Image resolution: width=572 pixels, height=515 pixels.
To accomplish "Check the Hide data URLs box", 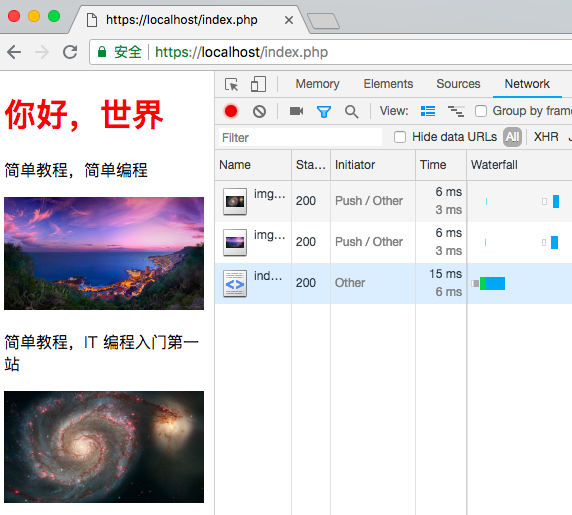I will (x=400, y=137).
